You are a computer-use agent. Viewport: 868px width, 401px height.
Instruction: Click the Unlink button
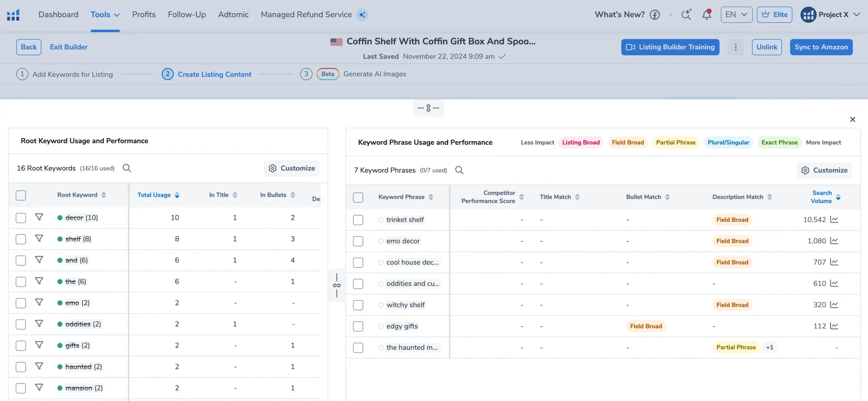point(767,47)
